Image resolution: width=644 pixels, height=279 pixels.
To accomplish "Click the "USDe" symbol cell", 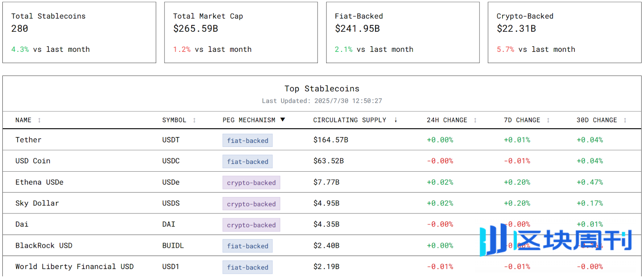I will pyautogui.click(x=171, y=182).
